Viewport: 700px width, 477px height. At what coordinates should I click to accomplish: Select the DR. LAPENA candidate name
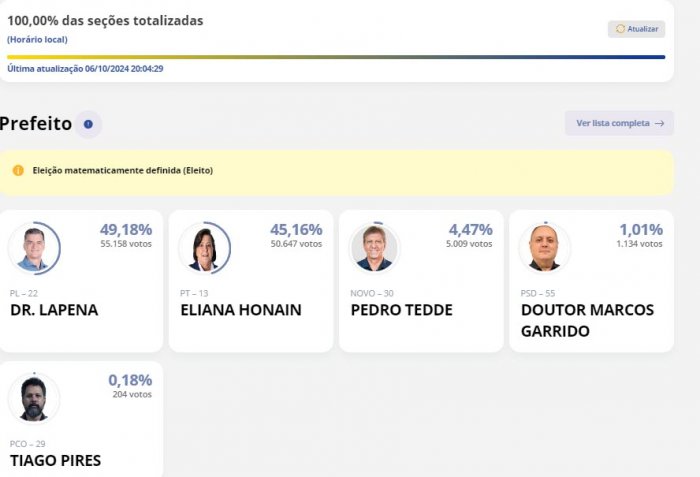tap(54, 310)
